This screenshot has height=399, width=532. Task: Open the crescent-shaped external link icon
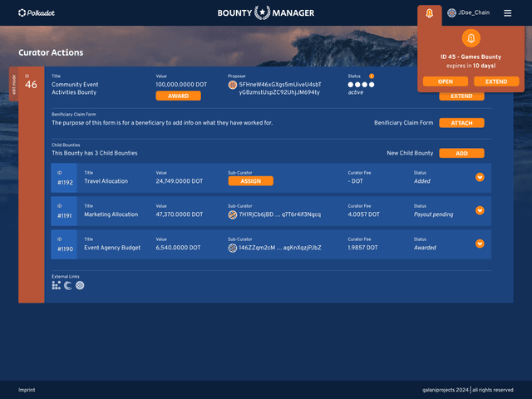coord(68,285)
